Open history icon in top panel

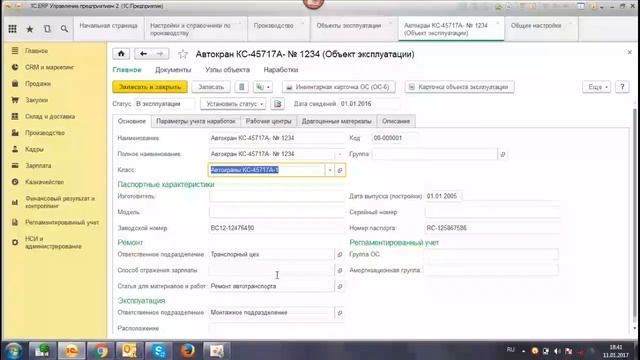click(x=47, y=29)
